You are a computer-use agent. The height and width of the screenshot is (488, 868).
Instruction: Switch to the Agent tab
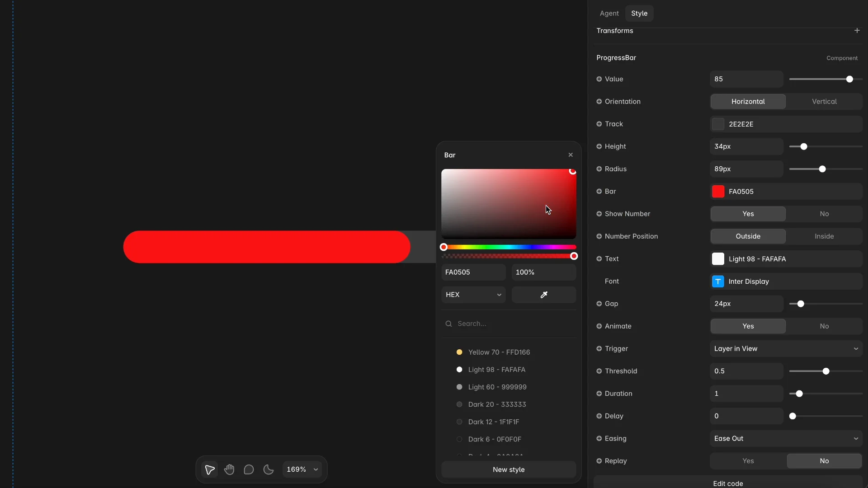pyautogui.click(x=609, y=14)
